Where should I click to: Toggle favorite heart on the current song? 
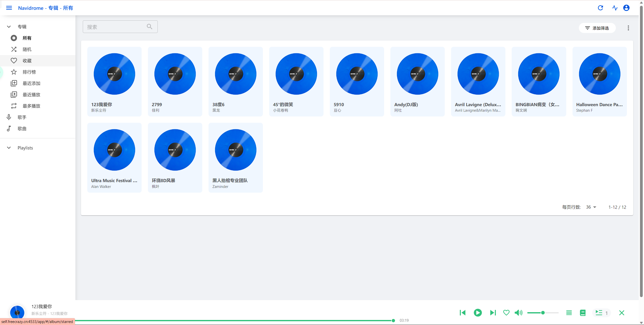point(506,313)
